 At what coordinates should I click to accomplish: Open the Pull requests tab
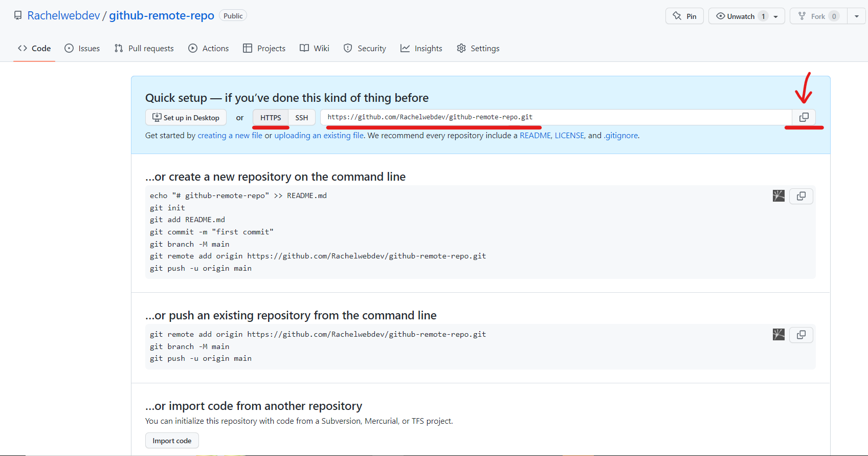coord(144,49)
